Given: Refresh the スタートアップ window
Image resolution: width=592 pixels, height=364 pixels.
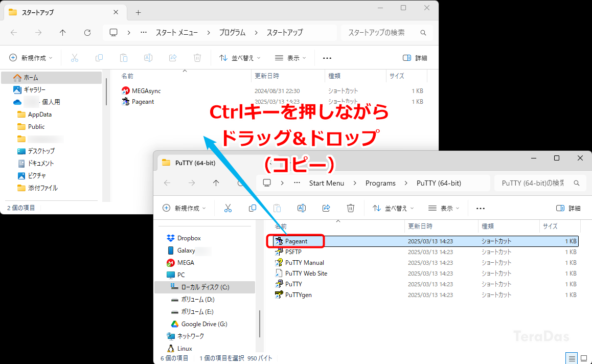Looking at the screenshot, I should (x=87, y=33).
